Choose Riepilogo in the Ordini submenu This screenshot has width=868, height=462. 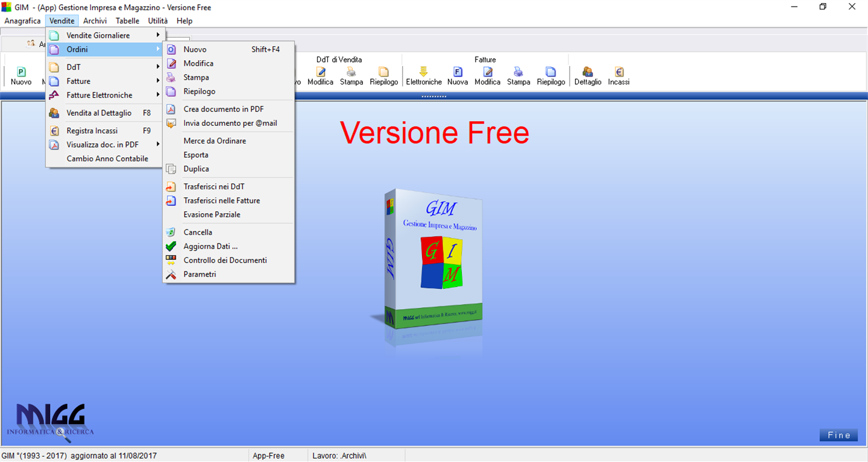pyautogui.click(x=228, y=92)
